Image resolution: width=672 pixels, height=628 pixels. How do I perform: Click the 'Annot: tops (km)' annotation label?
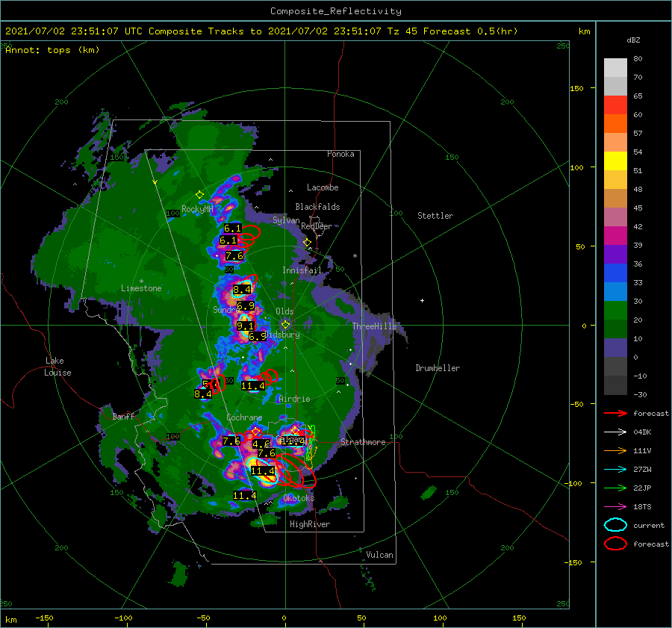pyautogui.click(x=52, y=50)
